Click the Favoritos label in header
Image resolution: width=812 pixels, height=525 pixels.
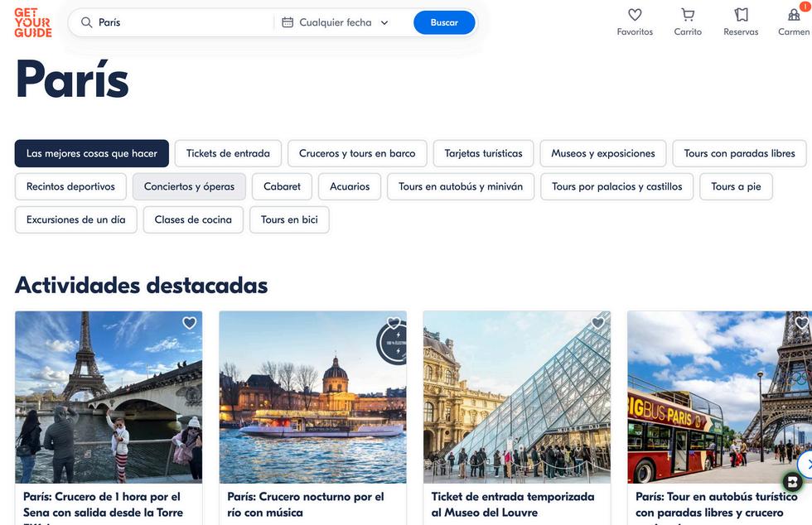coord(635,31)
